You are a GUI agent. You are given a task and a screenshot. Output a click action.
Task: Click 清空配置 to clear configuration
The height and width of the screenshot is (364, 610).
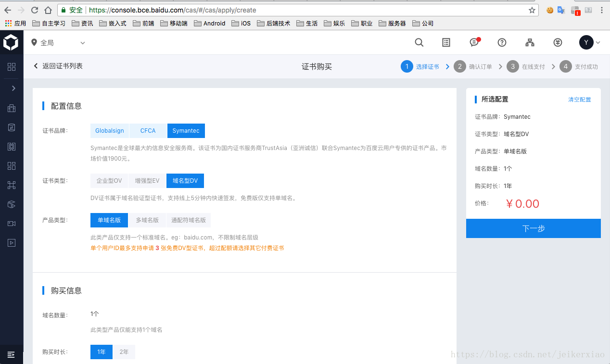point(580,100)
